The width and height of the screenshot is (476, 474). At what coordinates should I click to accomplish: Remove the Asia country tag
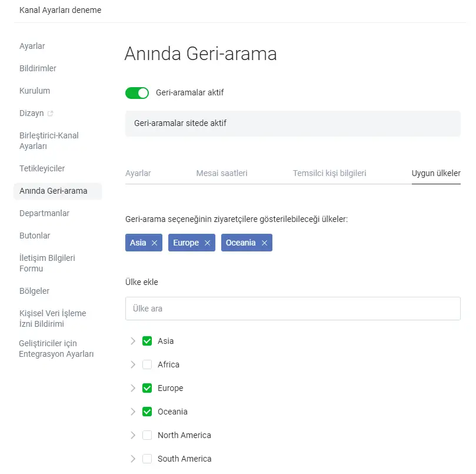coord(154,243)
